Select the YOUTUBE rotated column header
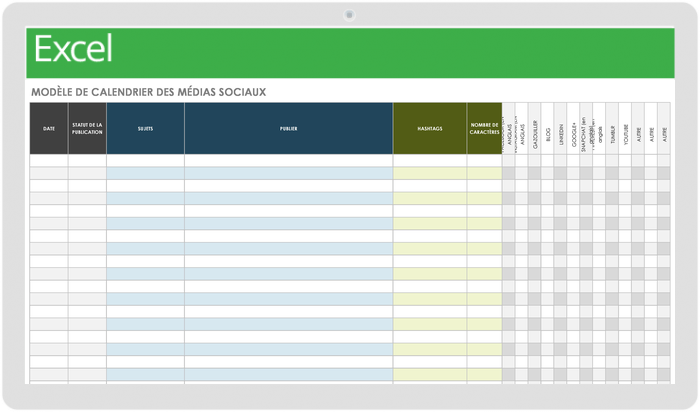This screenshot has height=412, width=700. click(x=625, y=129)
